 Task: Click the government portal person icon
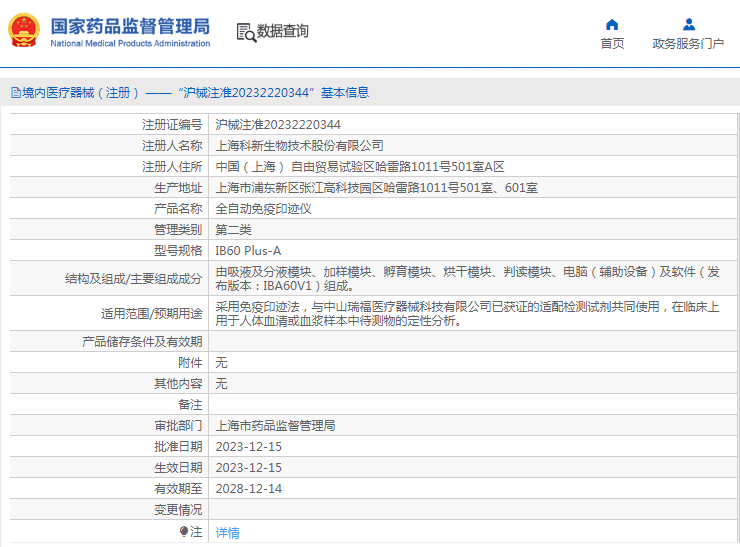pyautogui.click(x=689, y=25)
